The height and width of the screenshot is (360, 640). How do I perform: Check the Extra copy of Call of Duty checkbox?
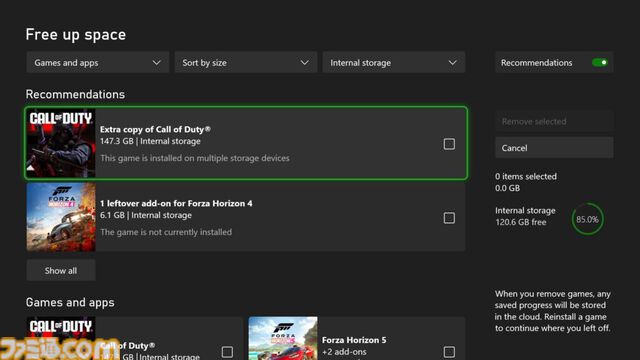pyautogui.click(x=449, y=144)
